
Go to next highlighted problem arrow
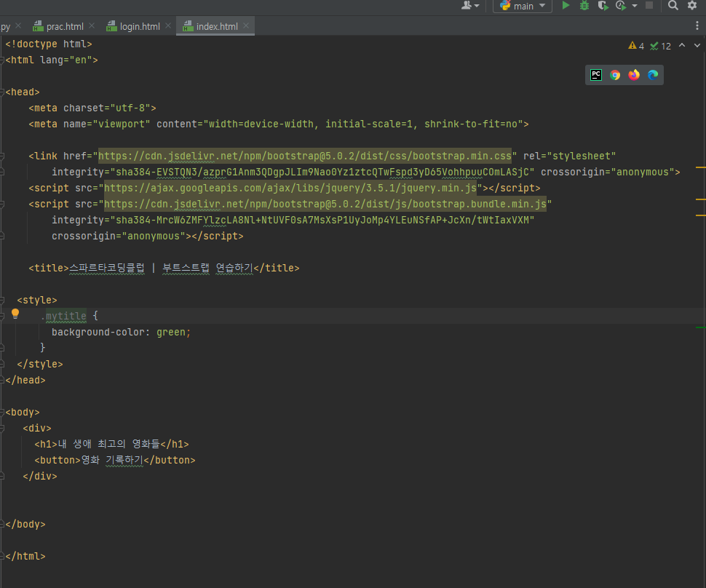(x=697, y=45)
